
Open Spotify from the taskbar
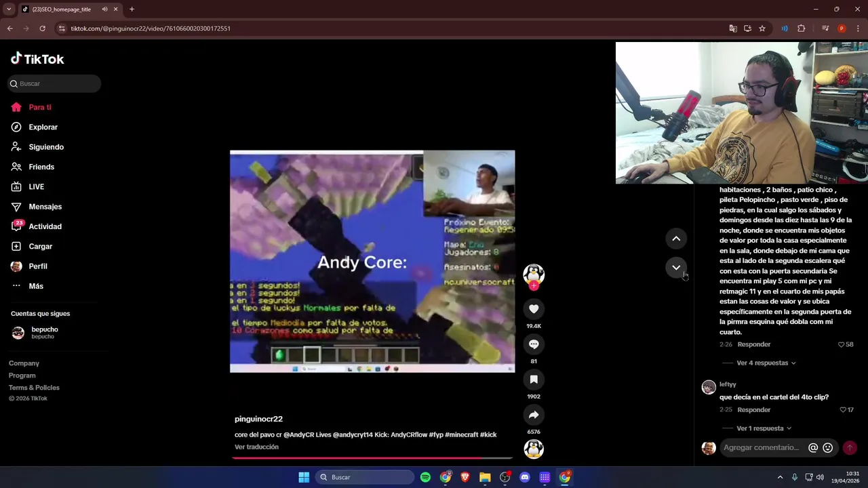tap(425, 477)
